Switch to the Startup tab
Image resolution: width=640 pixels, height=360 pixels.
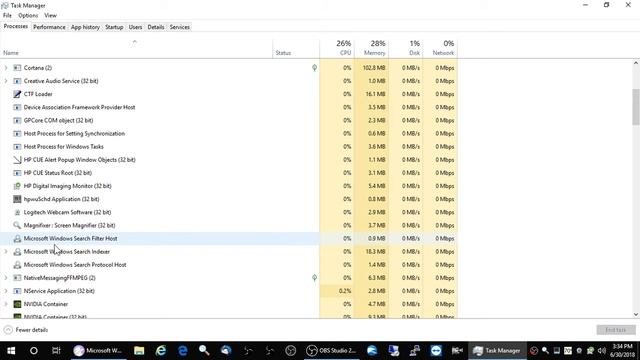coord(114,27)
